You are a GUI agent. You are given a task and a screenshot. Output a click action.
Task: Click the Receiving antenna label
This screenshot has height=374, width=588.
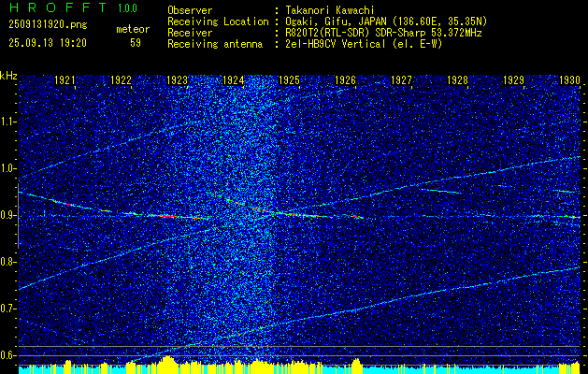pyautogui.click(x=215, y=44)
